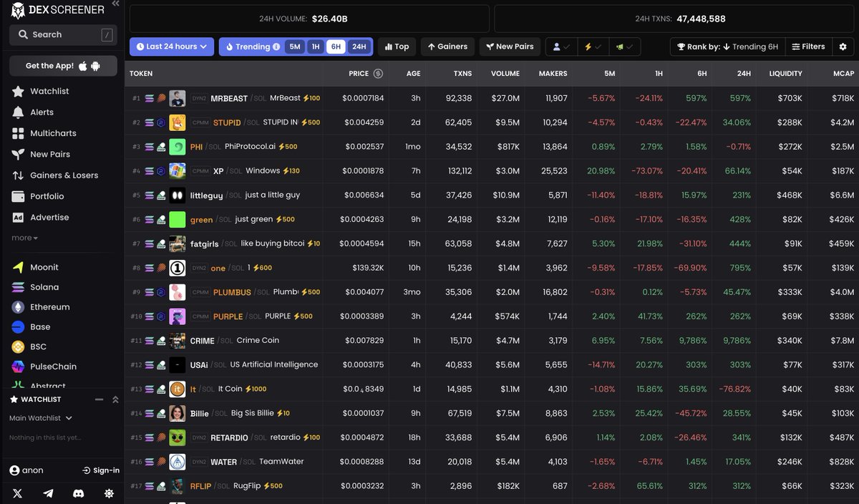Open Gainers & Losers in the sidebar
The width and height of the screenshot is (859, 504).
click(x=64, y=175)
